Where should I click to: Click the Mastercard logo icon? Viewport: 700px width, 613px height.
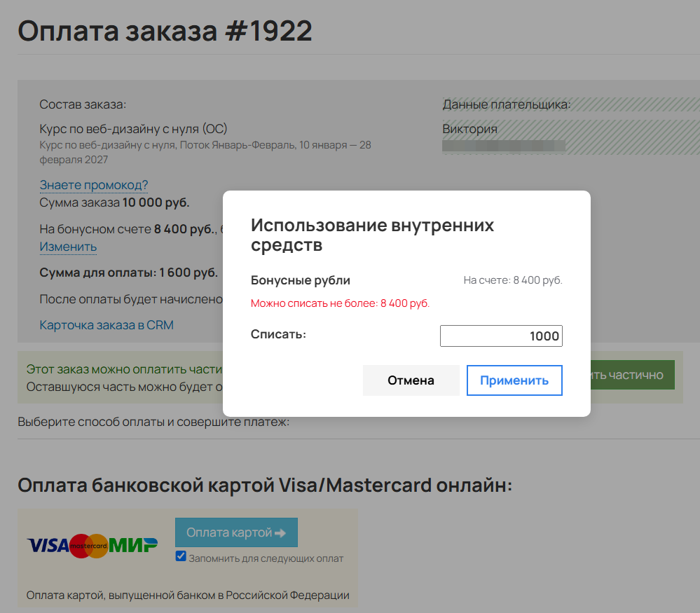(88, 546)
